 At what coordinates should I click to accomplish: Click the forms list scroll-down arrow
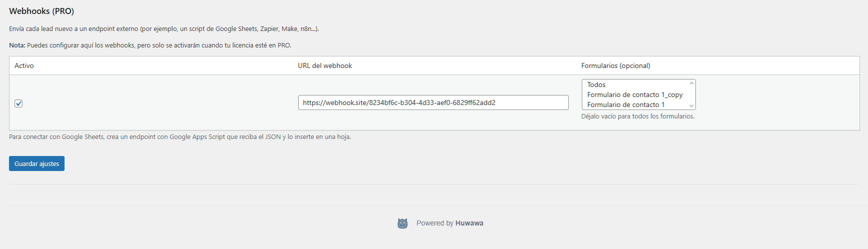(691, 105)
